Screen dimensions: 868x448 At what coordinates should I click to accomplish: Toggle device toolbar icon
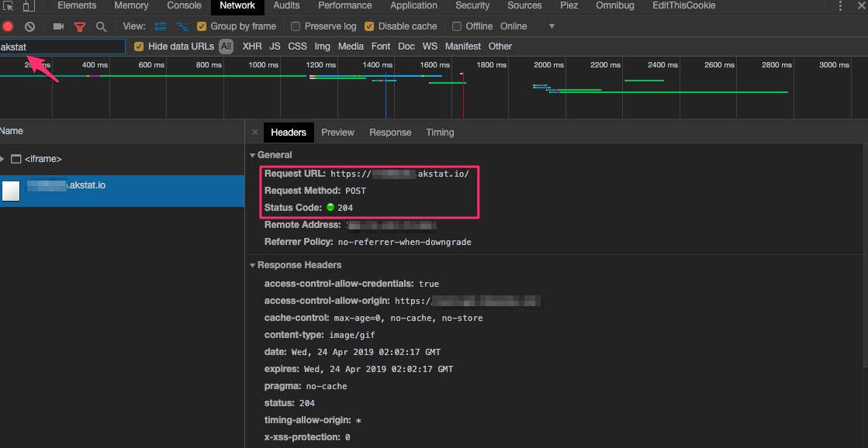pos(28,6)
